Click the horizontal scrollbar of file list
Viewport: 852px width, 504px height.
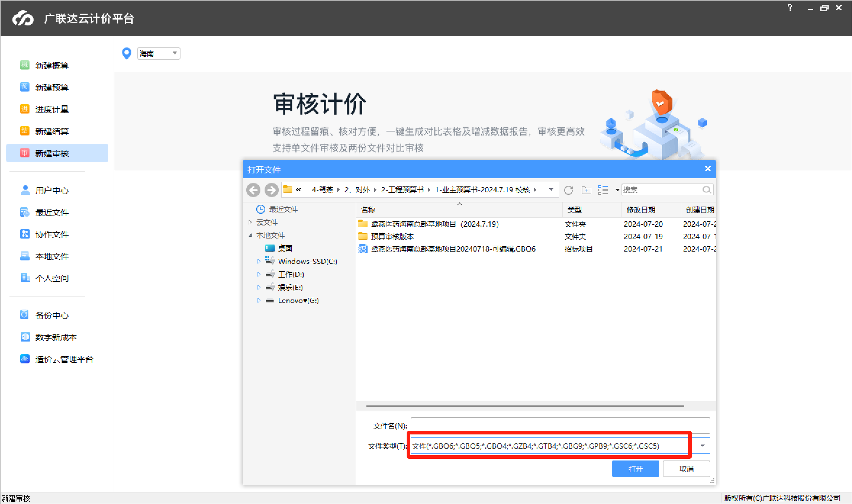525,405
